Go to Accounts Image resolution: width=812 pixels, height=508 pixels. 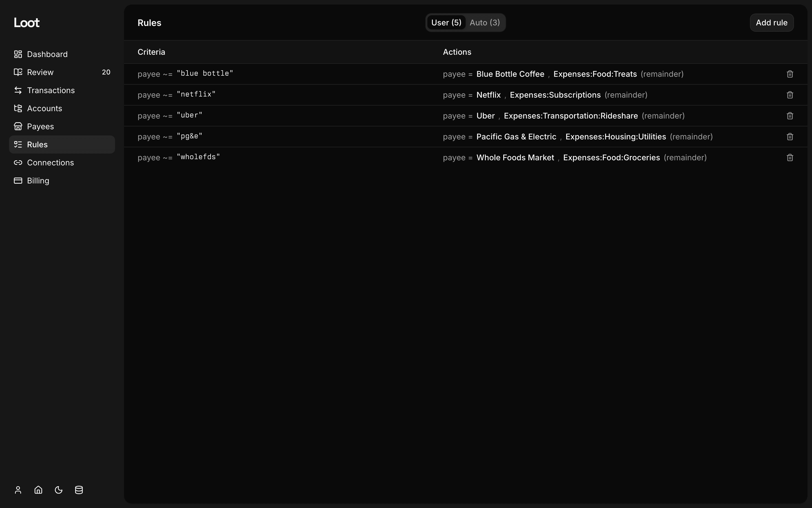point(62,109)
